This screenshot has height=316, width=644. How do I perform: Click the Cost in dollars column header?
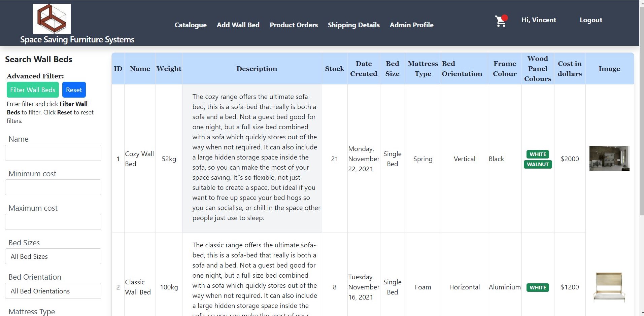pos(570,69)
